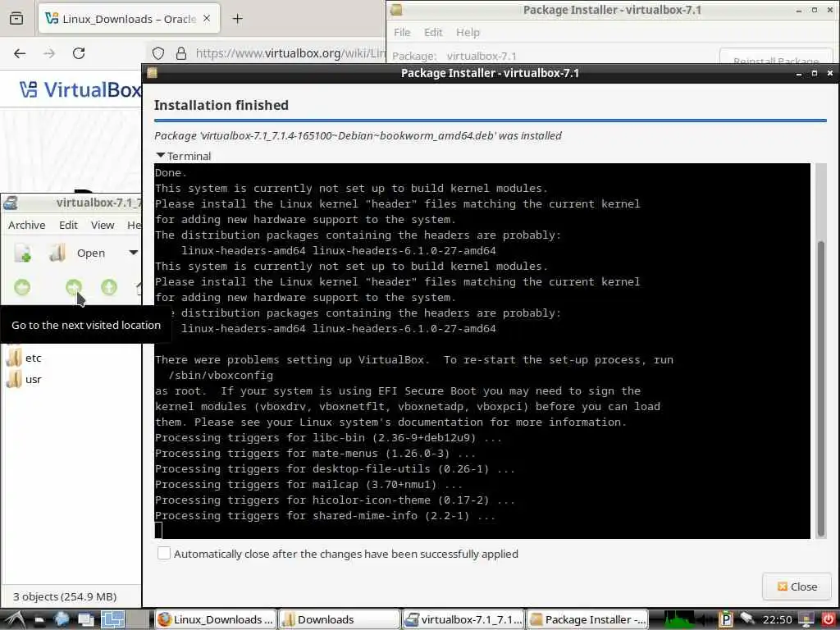This screenshot has width=840, height=630.
Task: Go up one level in the archive manager
Action: pos(109,288)
